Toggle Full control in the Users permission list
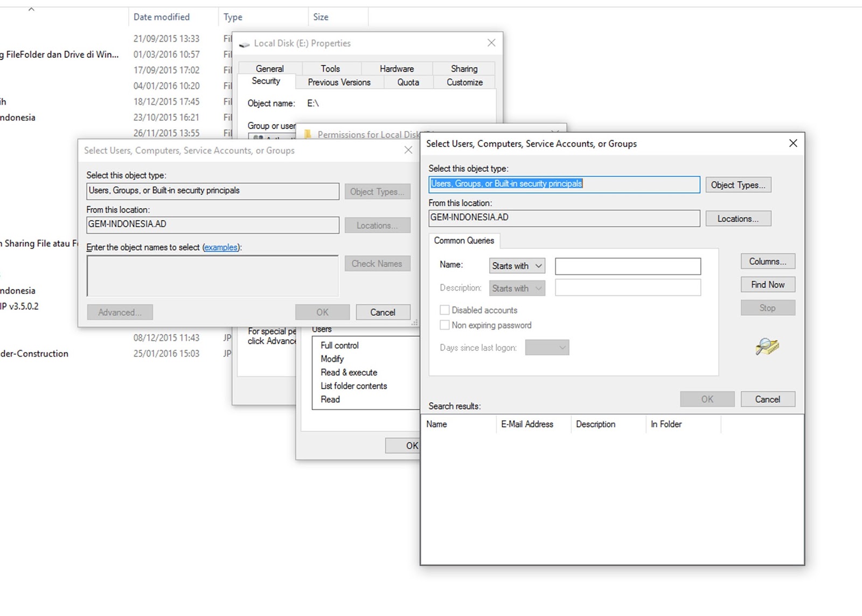Image resolution: width=862 pixels, height=616 pixels. tap(338, 345)
